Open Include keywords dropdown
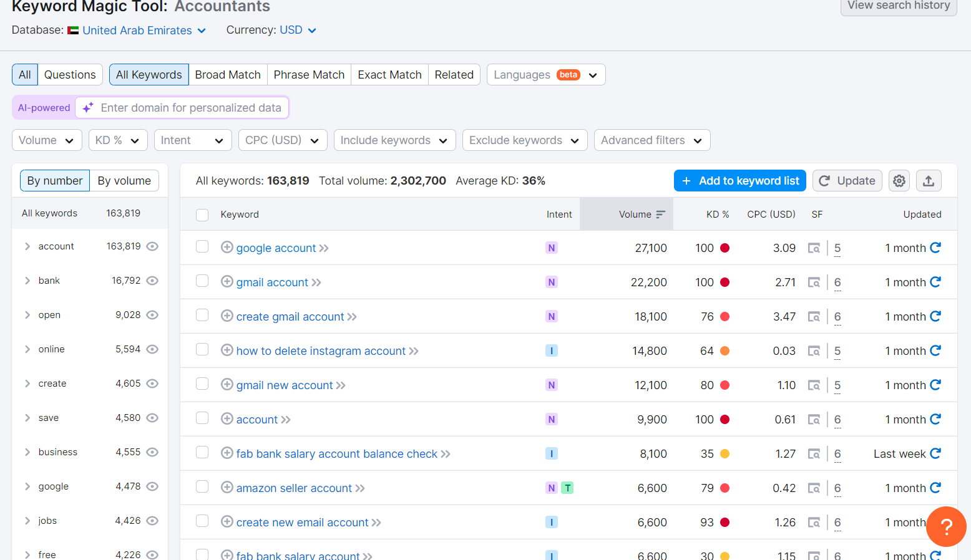This screenshot has width=971, height=560. pyautogui.click(x=395, y=140)
